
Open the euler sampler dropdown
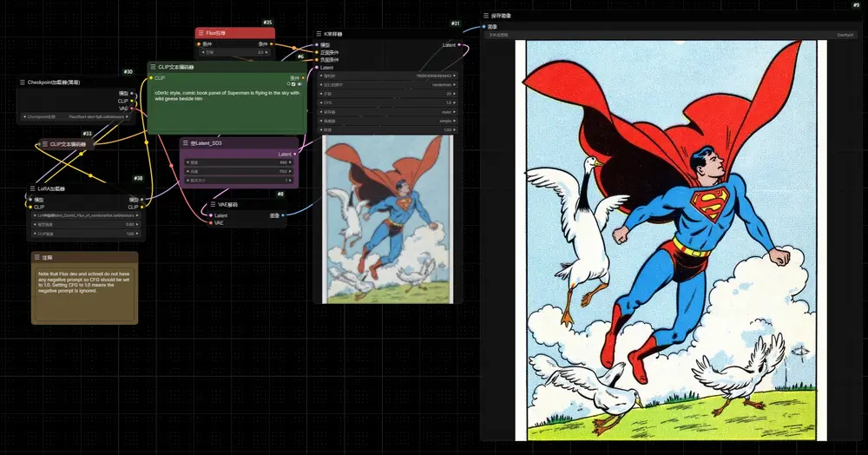coord(387,112)
